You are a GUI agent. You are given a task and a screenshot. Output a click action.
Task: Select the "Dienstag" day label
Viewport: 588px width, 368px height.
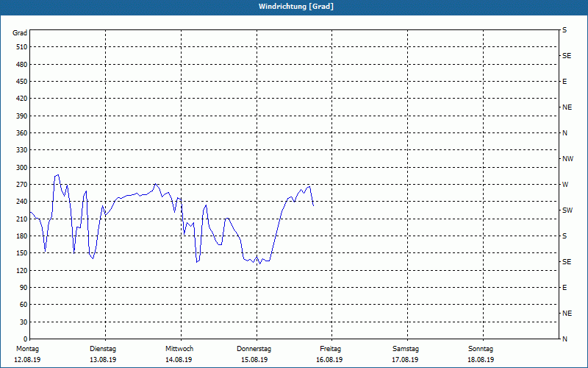[103, 349]
